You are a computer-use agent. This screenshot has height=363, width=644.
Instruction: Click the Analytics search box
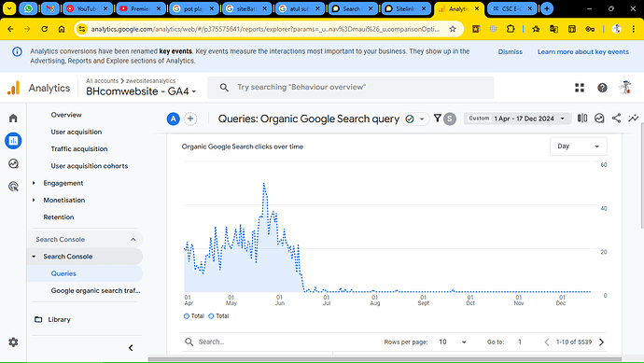pos(351,88)
